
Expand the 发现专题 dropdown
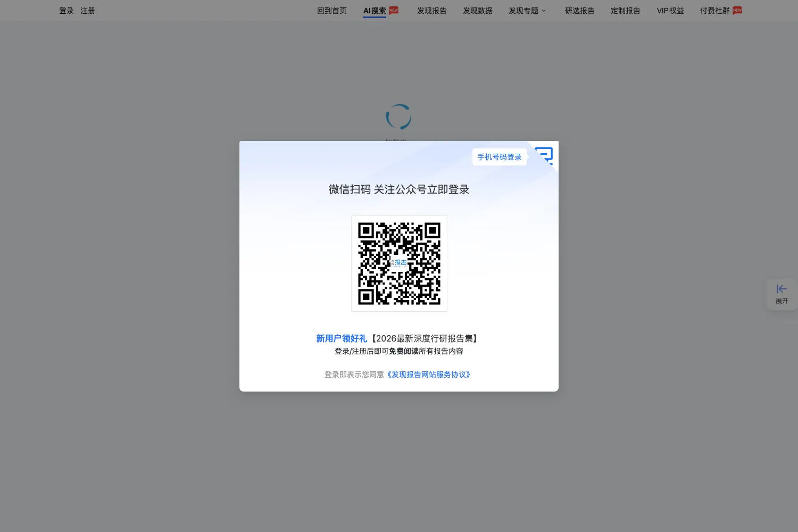click(x=527, y=11)
